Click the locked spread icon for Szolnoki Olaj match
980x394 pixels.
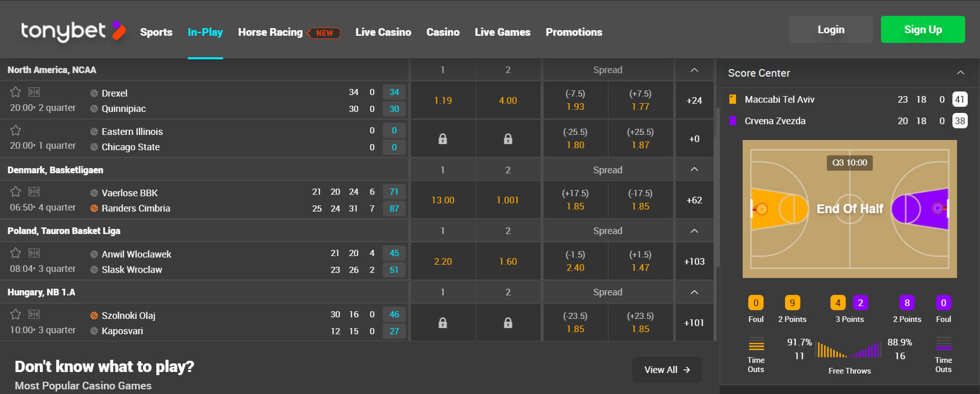443,322
